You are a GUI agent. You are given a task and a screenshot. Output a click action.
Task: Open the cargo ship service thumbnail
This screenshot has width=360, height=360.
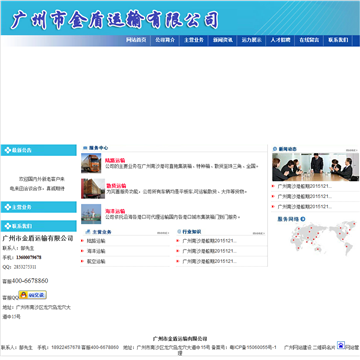pos(91,214)
